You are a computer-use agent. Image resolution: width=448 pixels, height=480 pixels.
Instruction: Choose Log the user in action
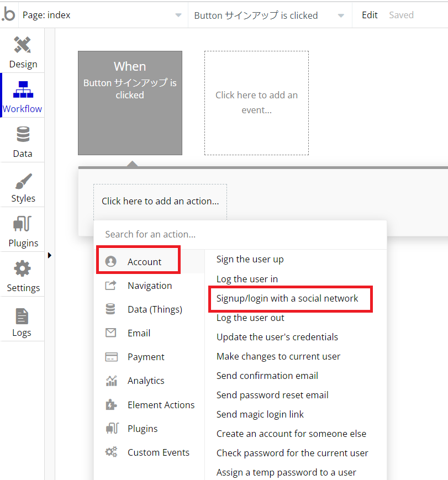coord(247,279)
